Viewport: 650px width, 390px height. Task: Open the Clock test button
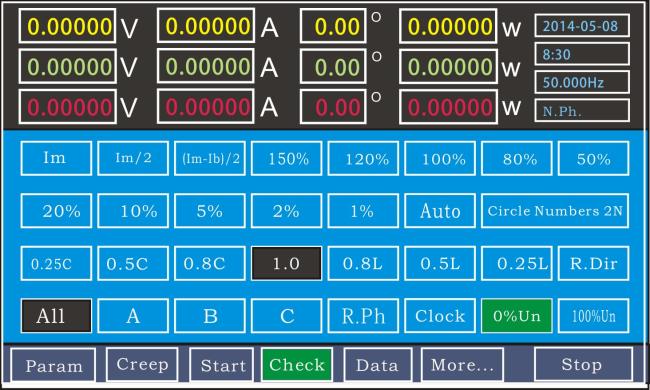pyautogui.click(x=440, y=316)
